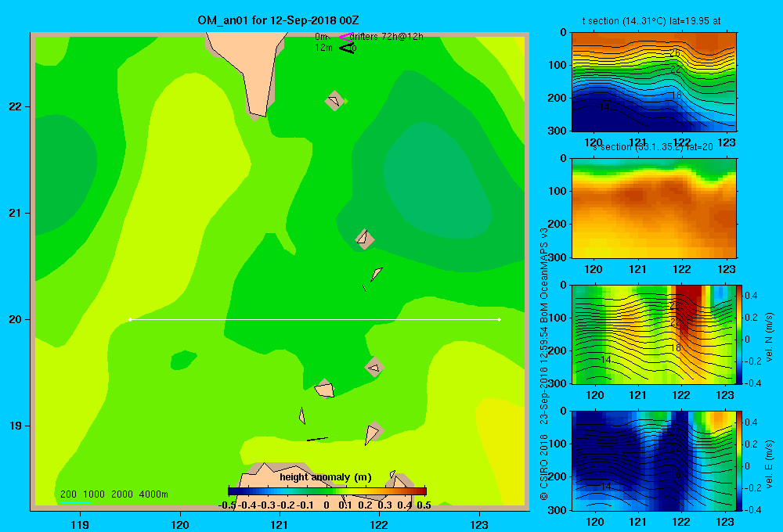Viewport: 783px width, 532px height.
Task: Click the "0.4" tick on vel. N colorbar
Action: pos(752,296)
